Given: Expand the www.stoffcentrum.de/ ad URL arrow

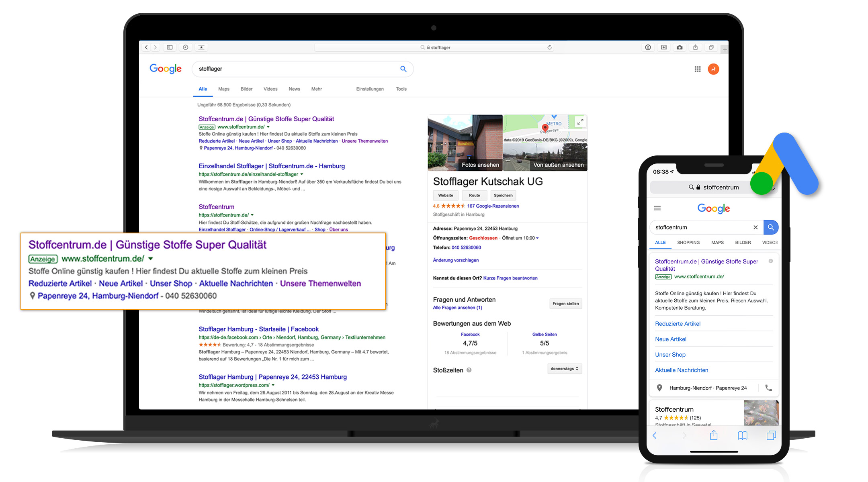Looking at the screenshot, I should point(268,127).
